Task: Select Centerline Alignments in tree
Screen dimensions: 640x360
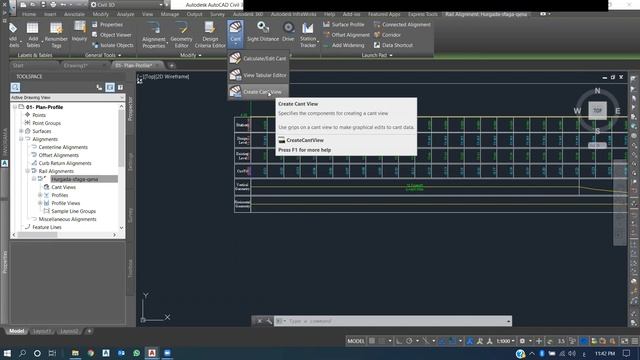Action: point(63,147)
